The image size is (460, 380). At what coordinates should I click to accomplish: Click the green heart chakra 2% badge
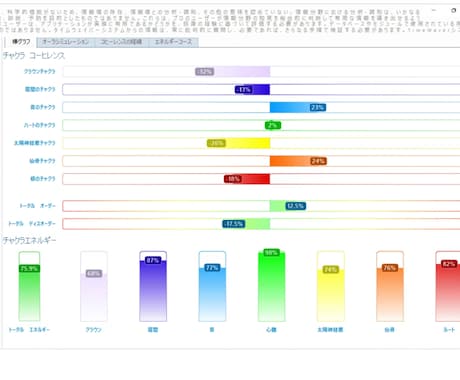[273, 125]
